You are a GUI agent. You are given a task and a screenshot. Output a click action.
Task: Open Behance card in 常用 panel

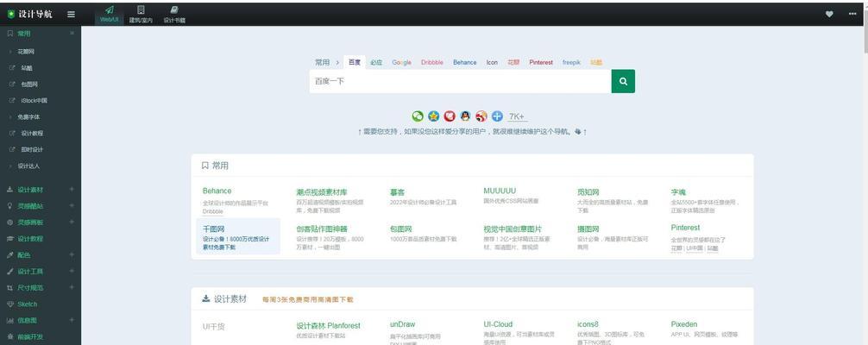click(217, 191)
